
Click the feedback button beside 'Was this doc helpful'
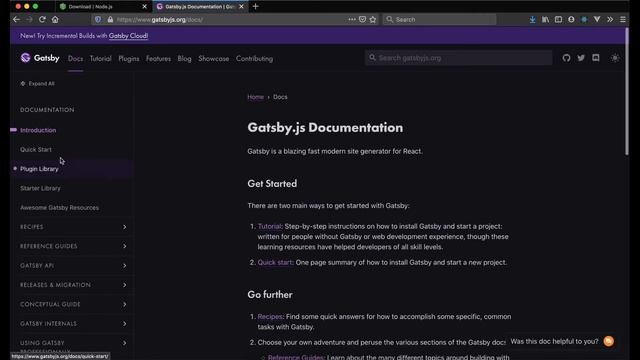[x=609, y=341]
